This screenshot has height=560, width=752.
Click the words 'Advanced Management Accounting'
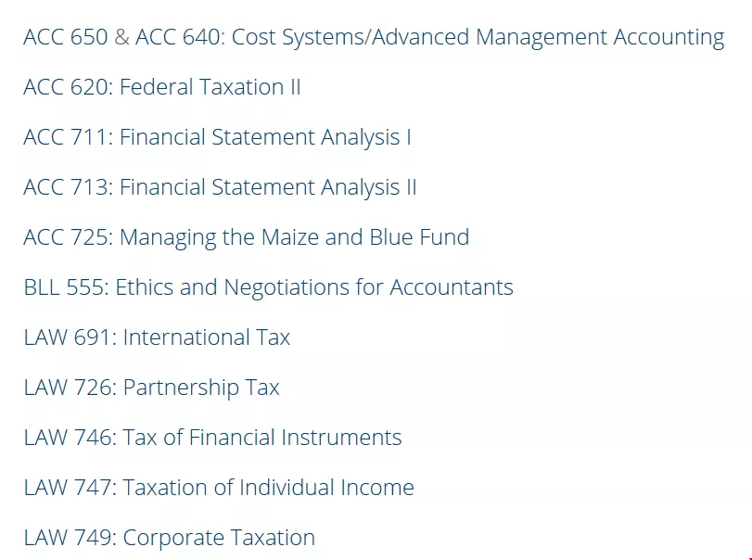pyautogui.click(x=548, y=38)
